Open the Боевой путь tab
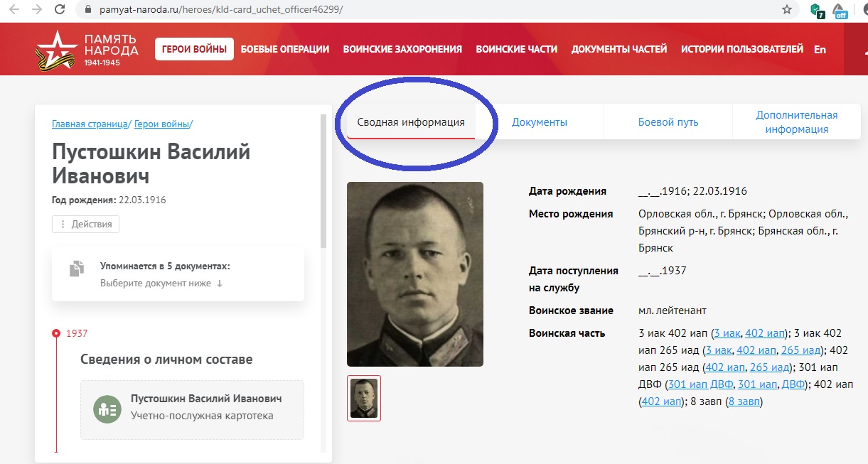868x464 pixels. 668,122
